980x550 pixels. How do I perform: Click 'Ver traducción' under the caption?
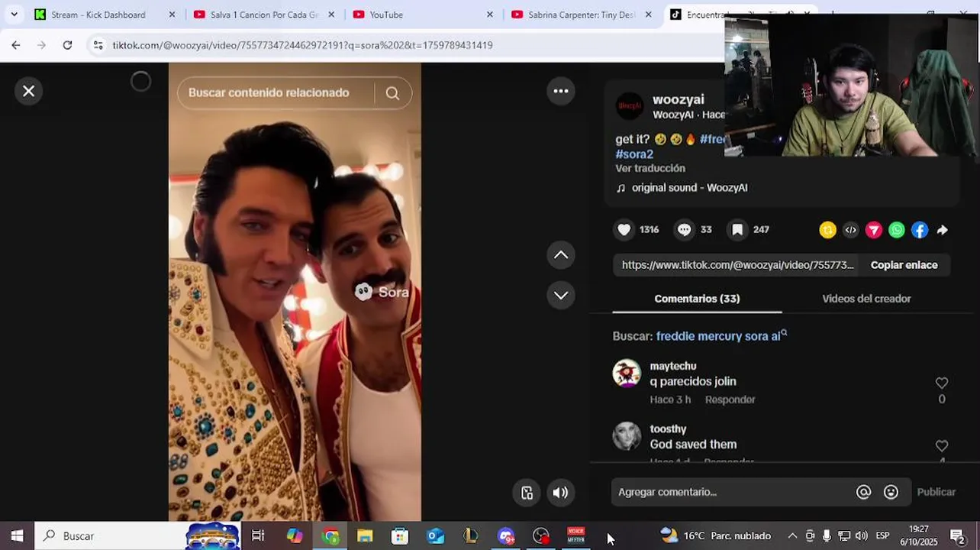650,168
